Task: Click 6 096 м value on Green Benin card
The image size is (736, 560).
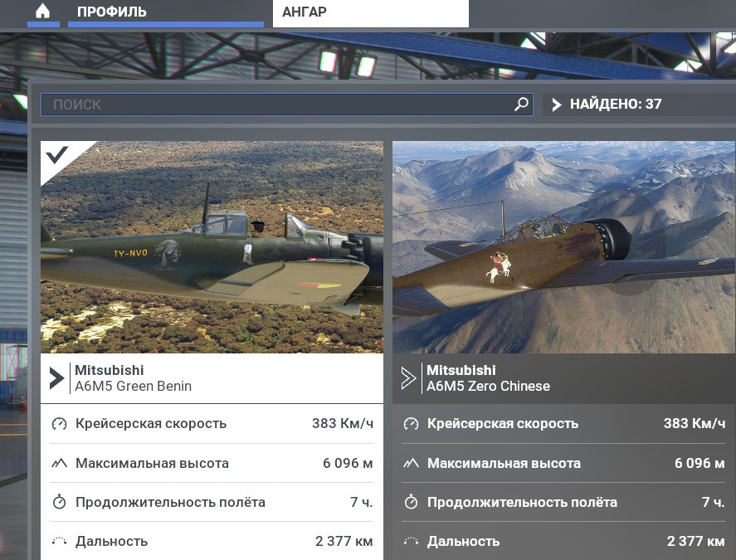Action: coord(348,463)
